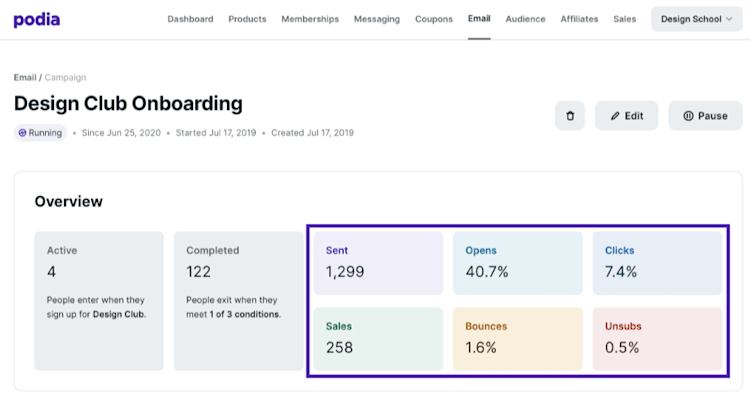Image resolution: width=750 pixels, height=398 pixels.
Task: Click the trash delete campaign icon
Action: coord(570,116)
